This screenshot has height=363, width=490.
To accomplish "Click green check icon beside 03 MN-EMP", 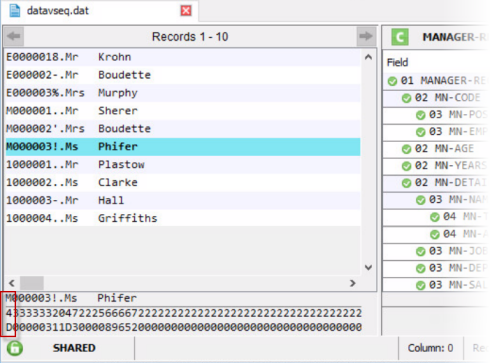I will click(421, 132).
